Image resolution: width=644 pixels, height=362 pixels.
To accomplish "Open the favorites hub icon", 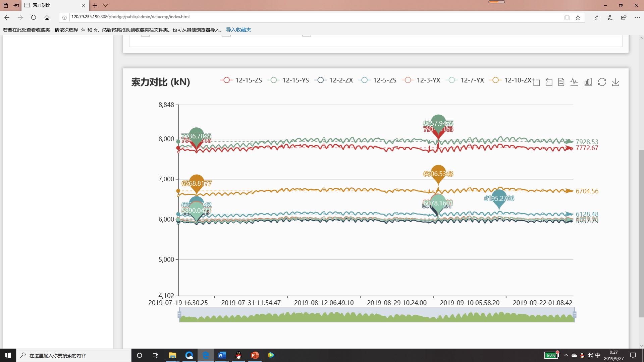I will point(597,17).
